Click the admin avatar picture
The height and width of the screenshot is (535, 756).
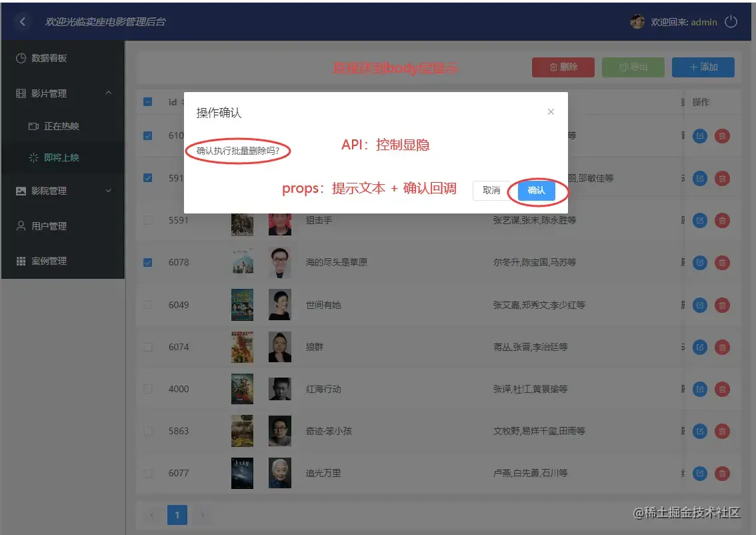[637, 22]
